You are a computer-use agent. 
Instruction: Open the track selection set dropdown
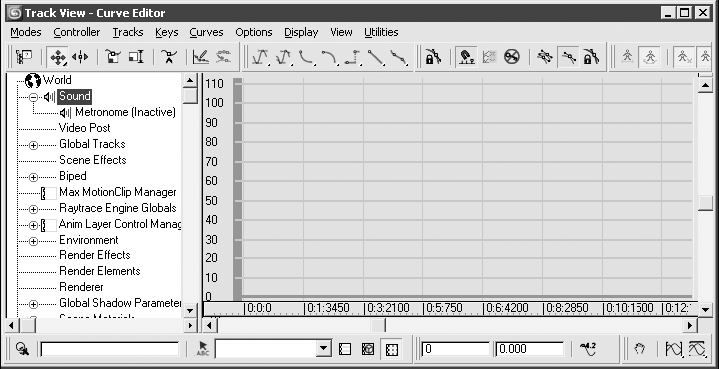click(323, 349)
